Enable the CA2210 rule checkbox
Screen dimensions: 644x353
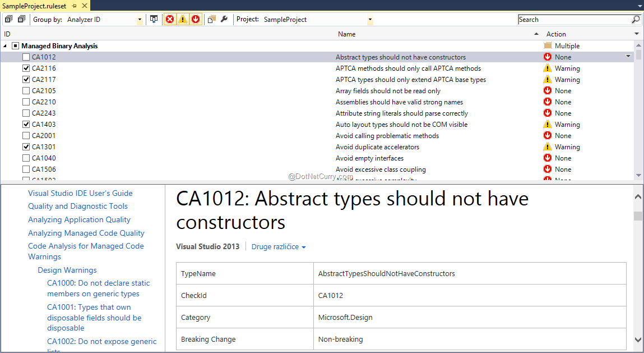pos(26,102)
